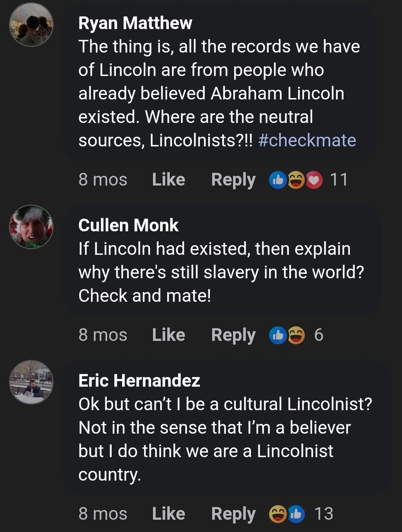Click thumbs-up reaction icon on Eric's comment
402x532 pixels.
coord(297,514)
